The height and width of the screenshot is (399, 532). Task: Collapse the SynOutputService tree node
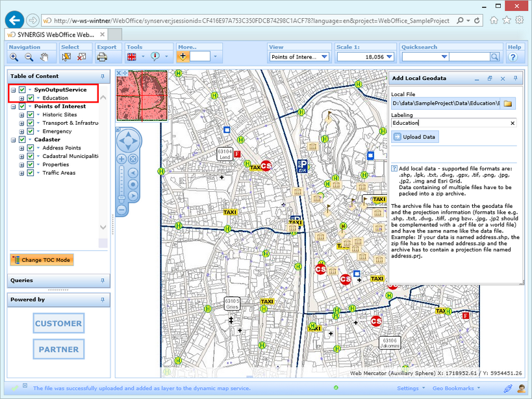point(12,90)
